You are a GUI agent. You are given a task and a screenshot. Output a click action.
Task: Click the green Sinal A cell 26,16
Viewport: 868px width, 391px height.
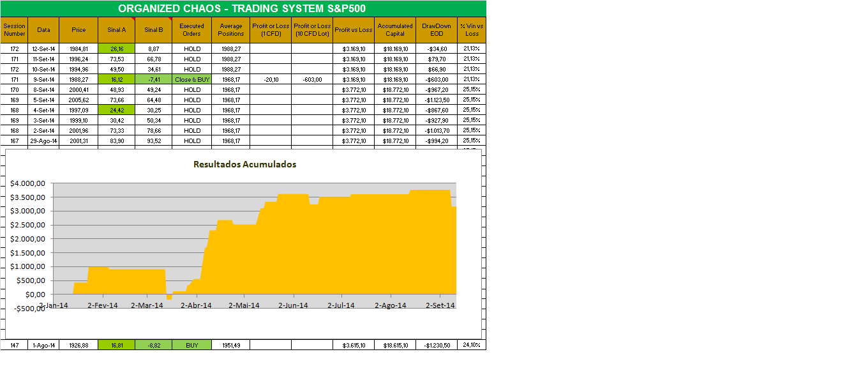coord(117,49)
